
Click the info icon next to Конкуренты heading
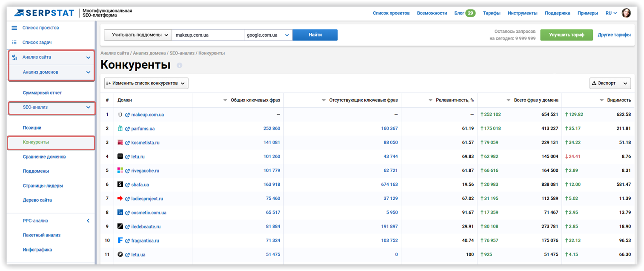pos(179,66)
